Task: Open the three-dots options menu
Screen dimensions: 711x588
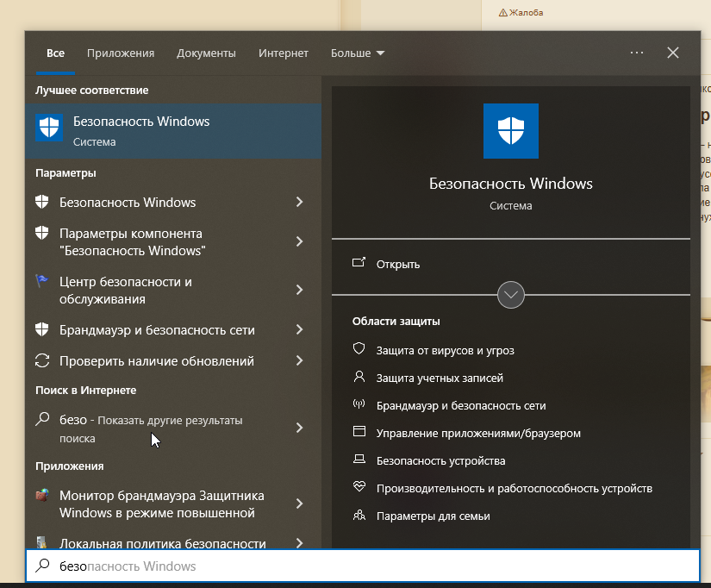Action: tap(637, 53)
